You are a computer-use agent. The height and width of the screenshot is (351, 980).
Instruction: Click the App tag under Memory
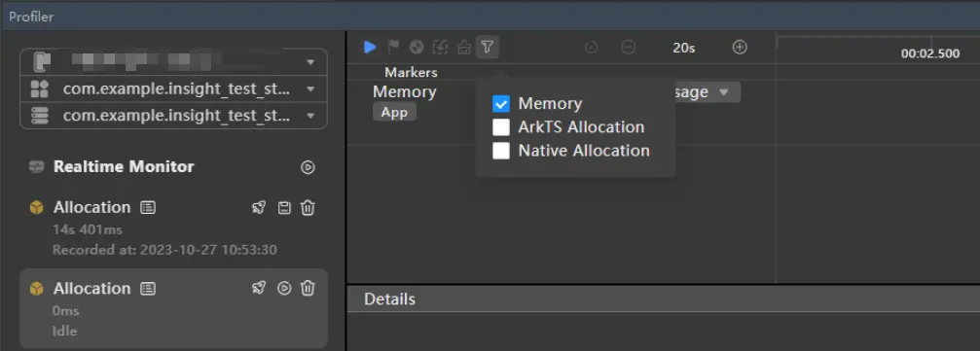coord(394,113)
